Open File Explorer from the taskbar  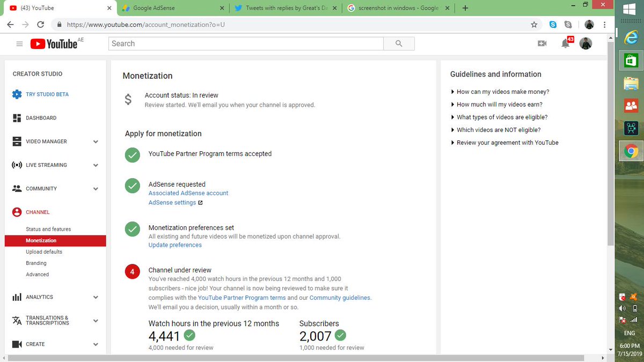point(631,83)
